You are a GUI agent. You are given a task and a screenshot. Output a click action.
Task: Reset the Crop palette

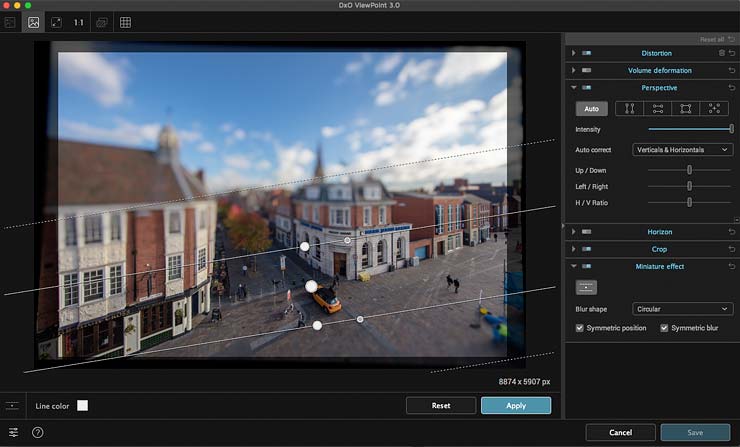point(732,249)
